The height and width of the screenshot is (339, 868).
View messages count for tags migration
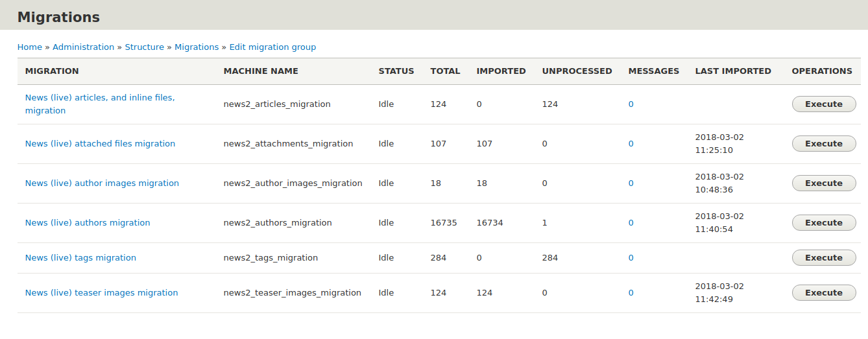(x=631, y=258)
